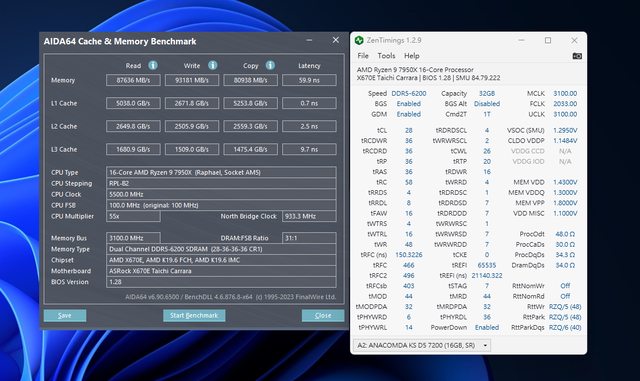The image size is (640, 381).
Task: Click the Close button in AIDA64
Action: click(323, 315)
